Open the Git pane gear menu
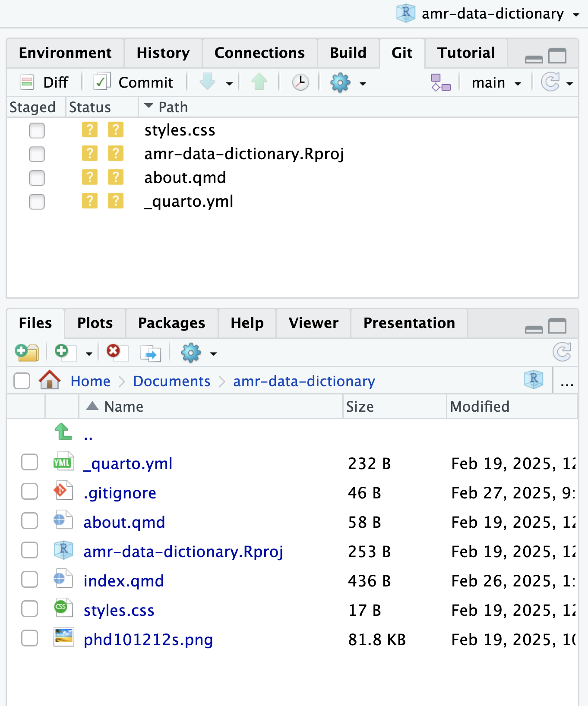The width and height of the screenshot is (588, 706). (340, 82)
